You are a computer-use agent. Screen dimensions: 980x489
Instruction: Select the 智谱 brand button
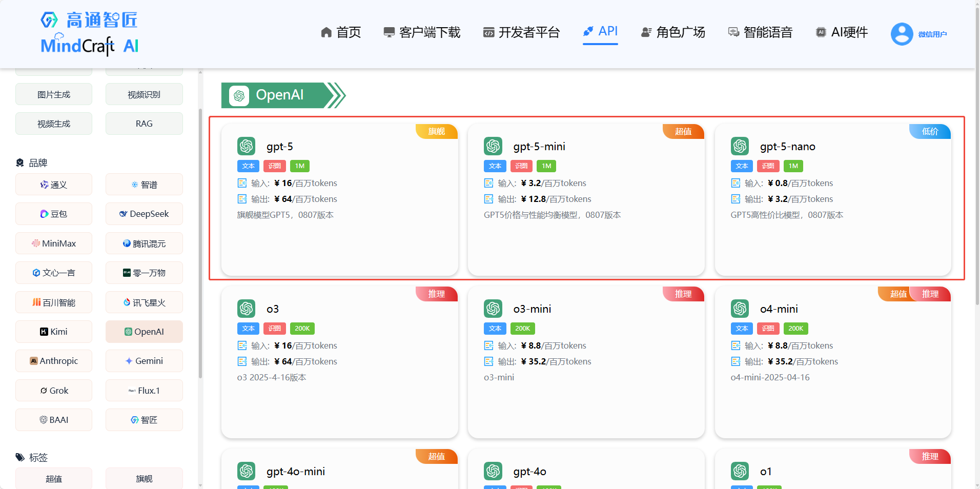[144, 185]
